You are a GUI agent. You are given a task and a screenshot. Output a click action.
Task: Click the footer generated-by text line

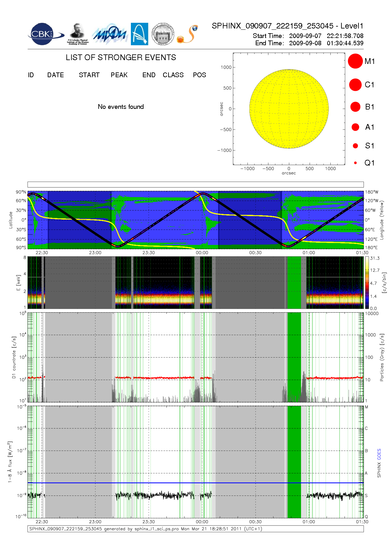[x=146, y=529]
